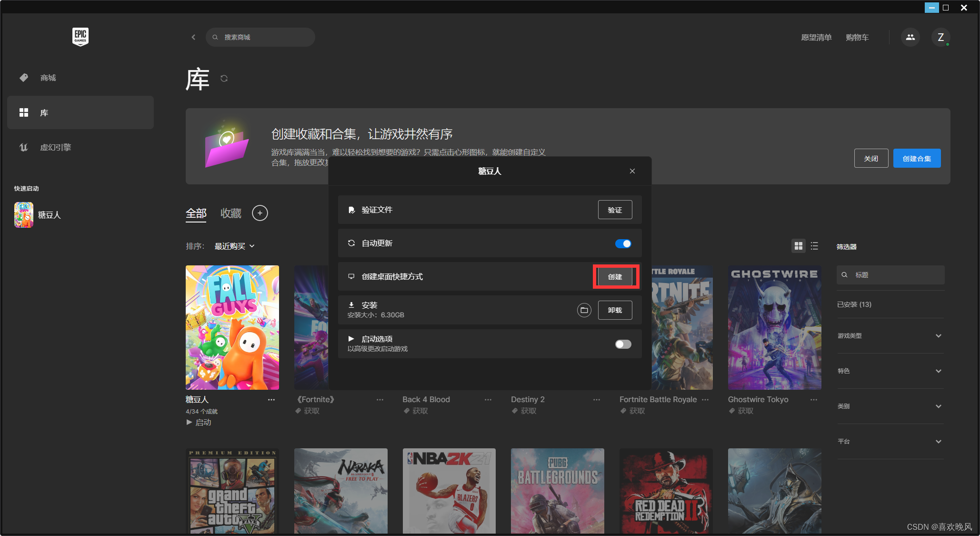This screenshot has height=536, width=980.
Task: Close the 糖豆人 settings dialog
Action: click(632, 171)
